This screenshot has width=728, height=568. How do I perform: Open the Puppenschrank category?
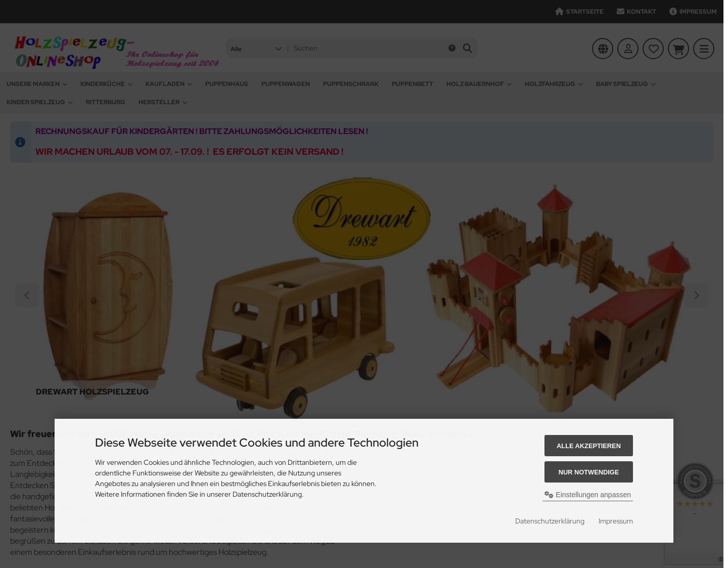pyautogui.click(x=351, y=84)
